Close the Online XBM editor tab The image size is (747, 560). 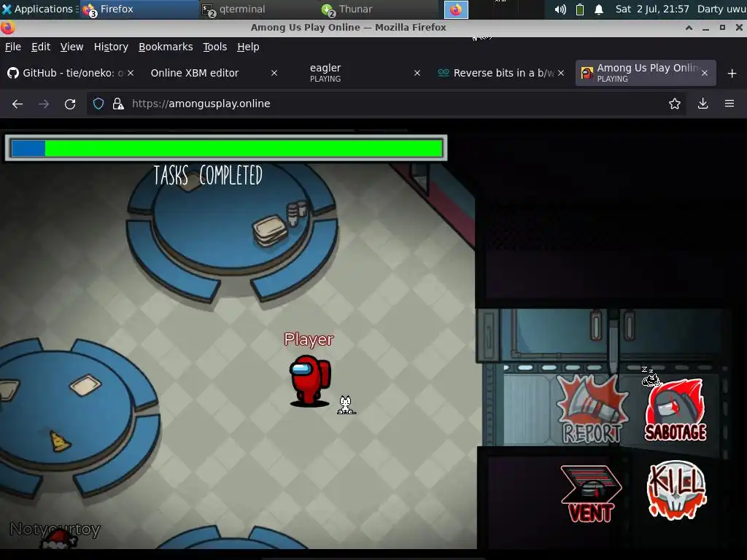(x=274, y=73)
